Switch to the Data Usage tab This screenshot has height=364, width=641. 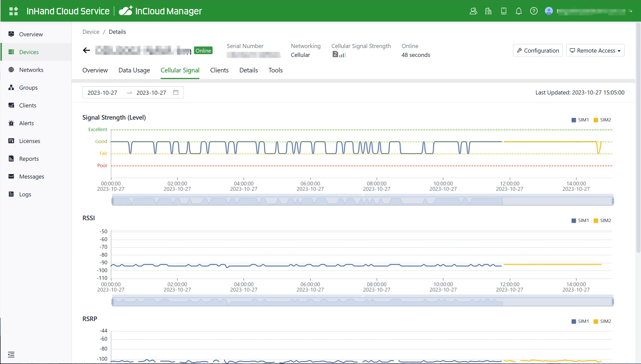click(134, 70)
